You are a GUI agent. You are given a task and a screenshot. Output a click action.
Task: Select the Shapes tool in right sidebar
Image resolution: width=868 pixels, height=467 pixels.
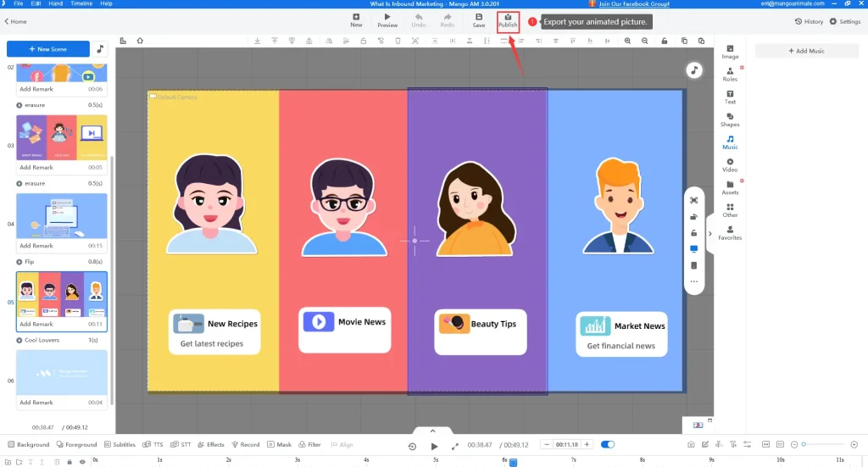pos(730,120)
